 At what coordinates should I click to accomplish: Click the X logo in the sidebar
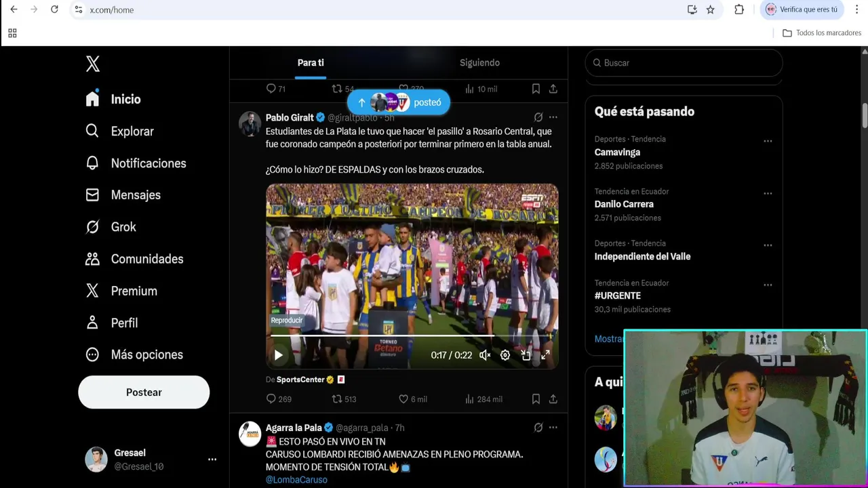pos(93,64)
